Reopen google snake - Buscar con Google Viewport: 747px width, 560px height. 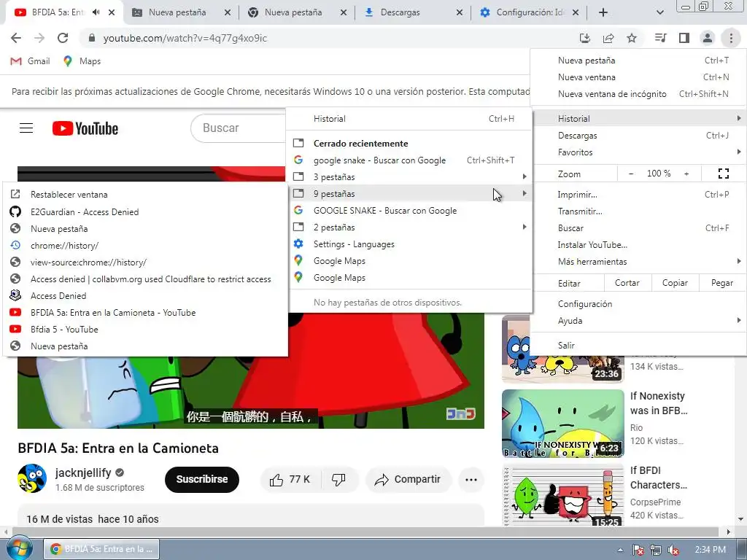tap(409, 160)
